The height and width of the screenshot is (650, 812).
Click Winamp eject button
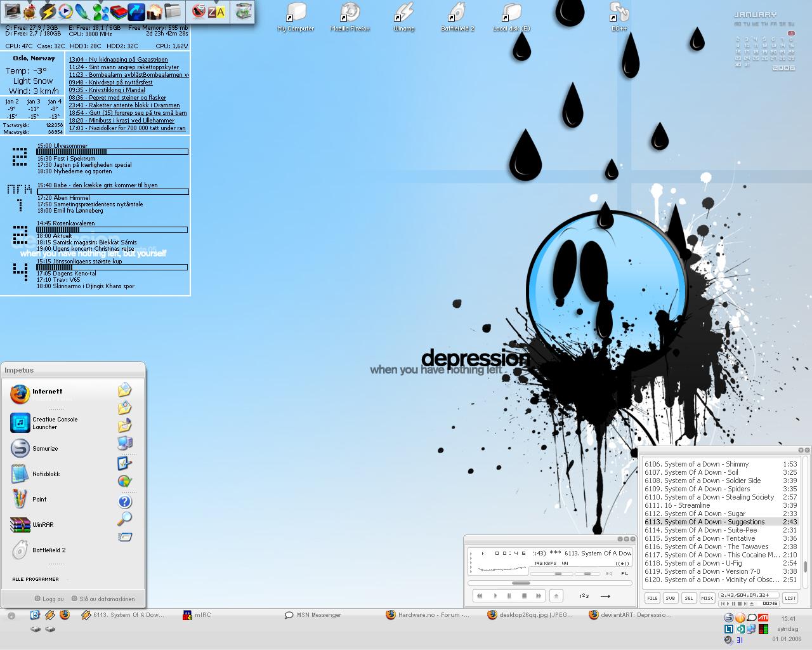(x=556, y=595)
